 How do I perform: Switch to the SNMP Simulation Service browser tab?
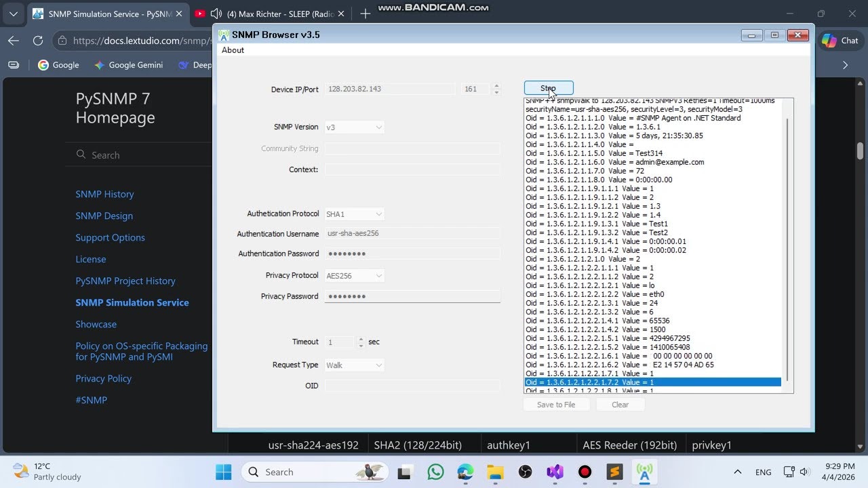(x=107, y=14)
